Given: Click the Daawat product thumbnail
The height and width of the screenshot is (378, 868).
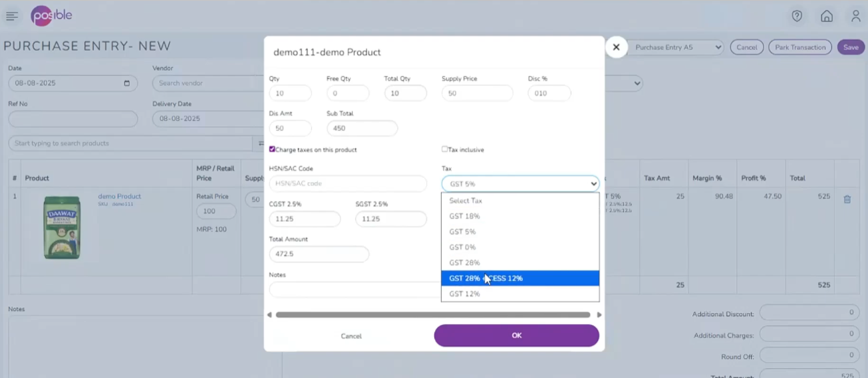Looking at the screenshot, I should [62, 227].
